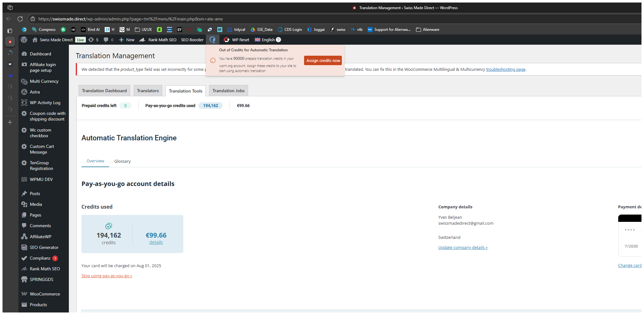Open the Swiss Made Direct site menu
The width and height of the screenshot is (644, 315).
pyautogui.click(x=53, y=40)
